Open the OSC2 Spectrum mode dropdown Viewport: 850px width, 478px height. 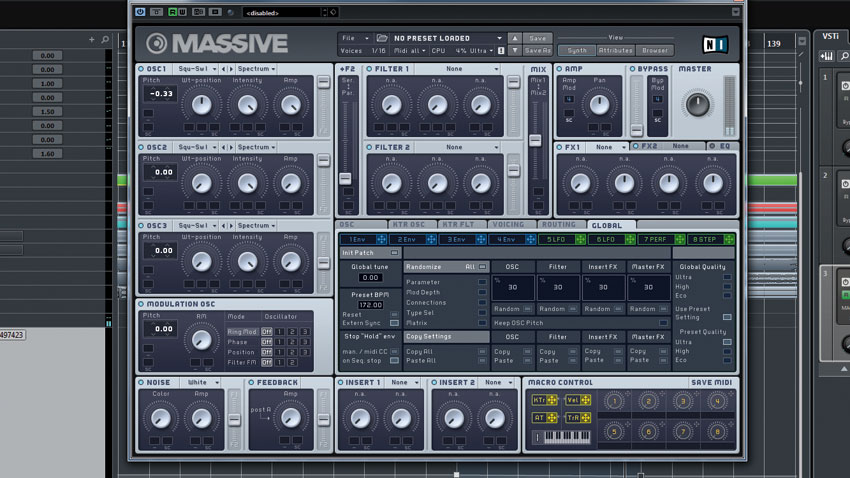[x=256, y=147]
